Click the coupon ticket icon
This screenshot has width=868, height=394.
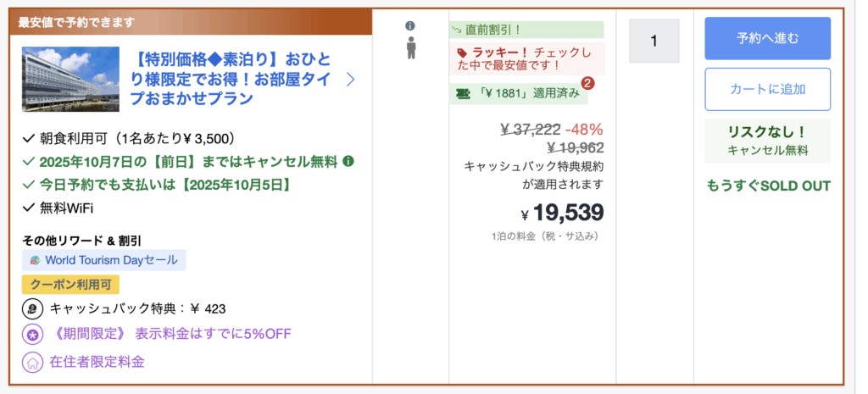pyautogui.click(x=463, y=93)
